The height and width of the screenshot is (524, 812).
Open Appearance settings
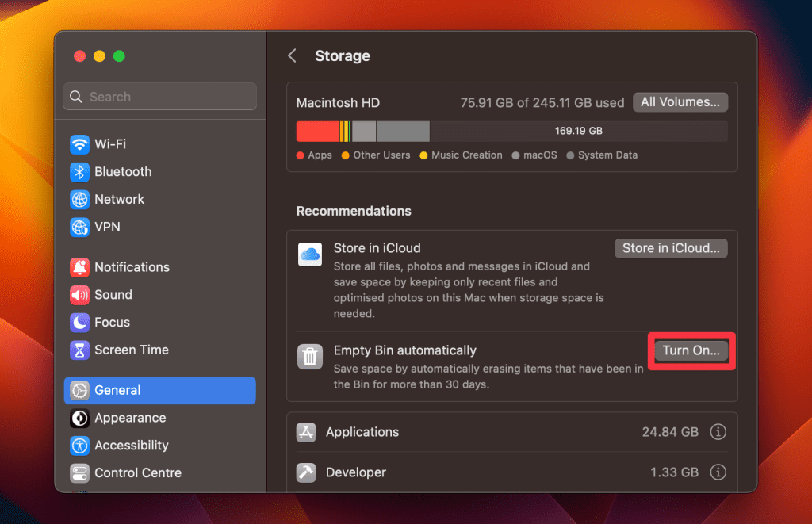[x=119, y=418]
